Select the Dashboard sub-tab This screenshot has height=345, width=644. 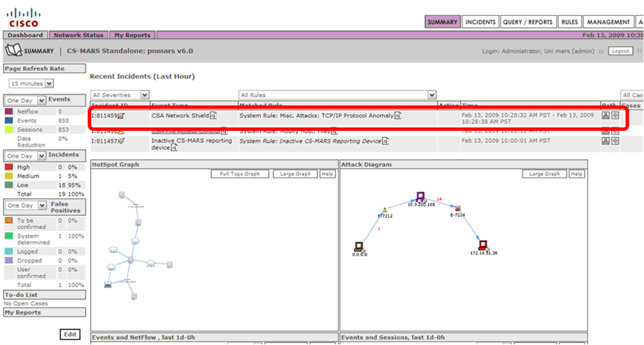[26, 35]
